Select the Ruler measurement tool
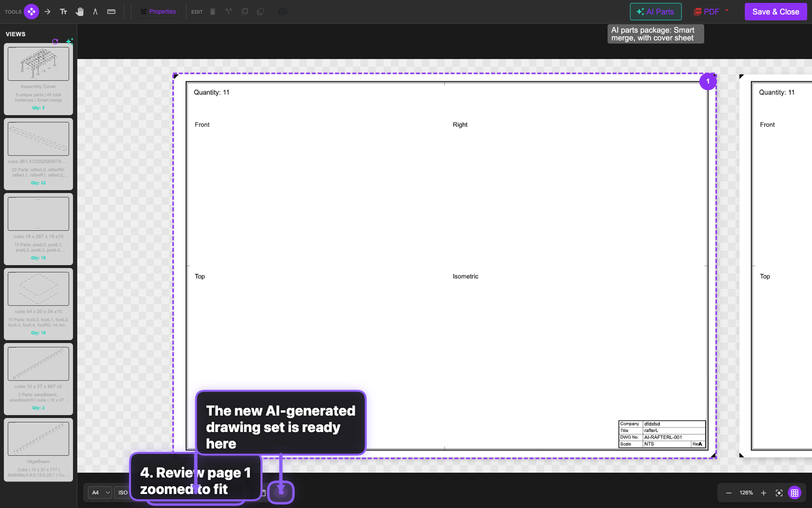 111,12
